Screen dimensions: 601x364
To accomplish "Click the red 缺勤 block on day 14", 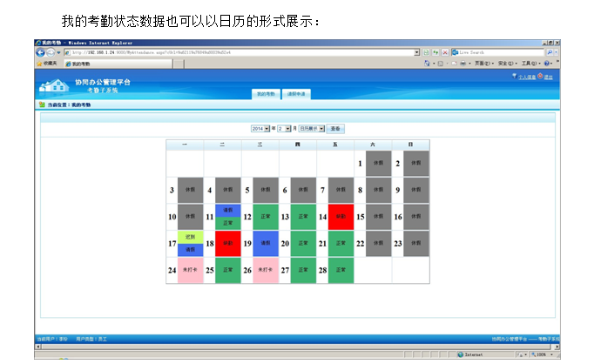I will coord(341,217).
